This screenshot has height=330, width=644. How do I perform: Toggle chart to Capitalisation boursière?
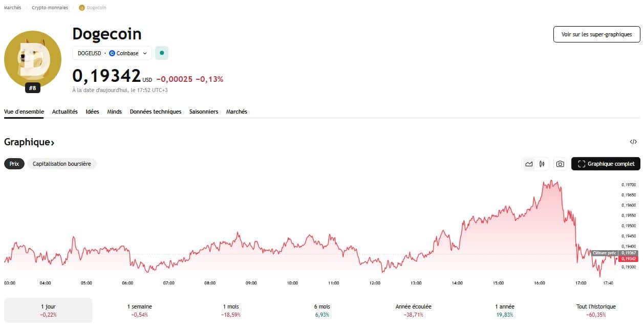tap(62, 164)
